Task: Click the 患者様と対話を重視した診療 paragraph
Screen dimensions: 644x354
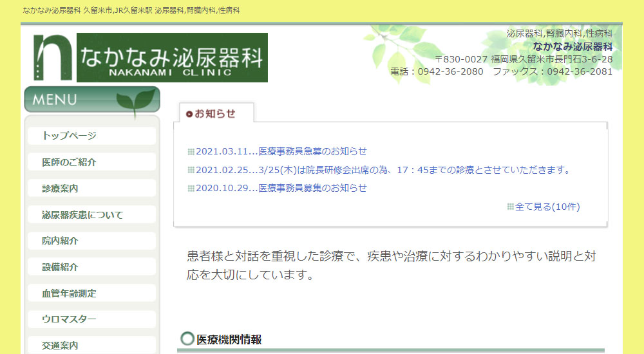Action: pos(391,265)
